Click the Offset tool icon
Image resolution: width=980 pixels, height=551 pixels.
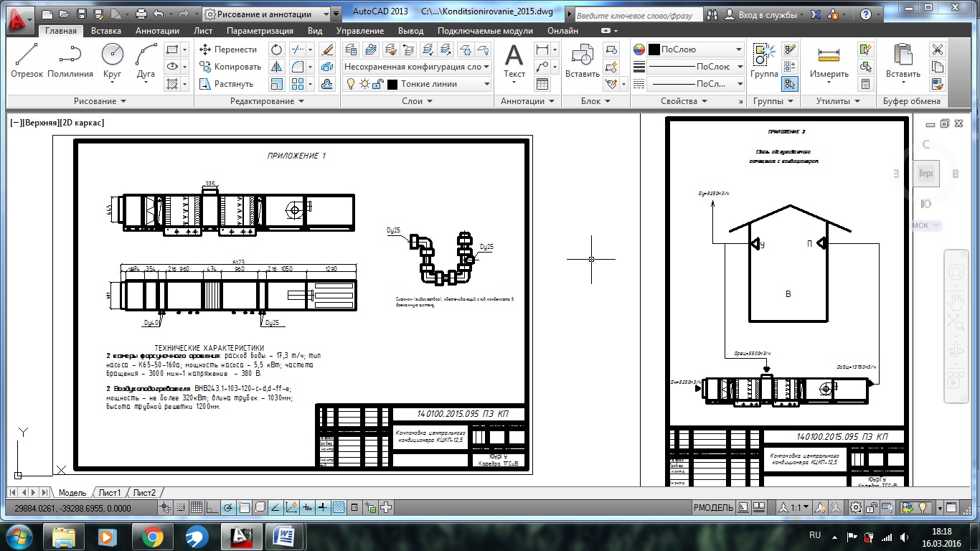[327, 84]
